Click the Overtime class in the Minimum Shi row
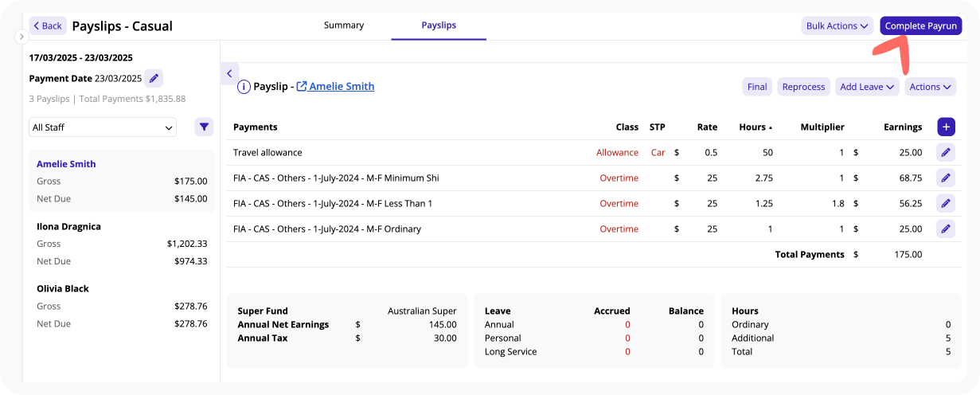This screenshot has width=980, height=395. (x=619, y=178)
